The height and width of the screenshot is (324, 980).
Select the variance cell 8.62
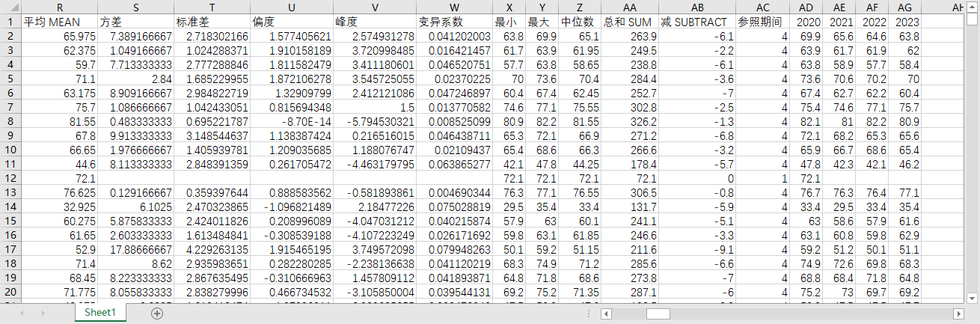pyautogui.click(x=135, y=263)
